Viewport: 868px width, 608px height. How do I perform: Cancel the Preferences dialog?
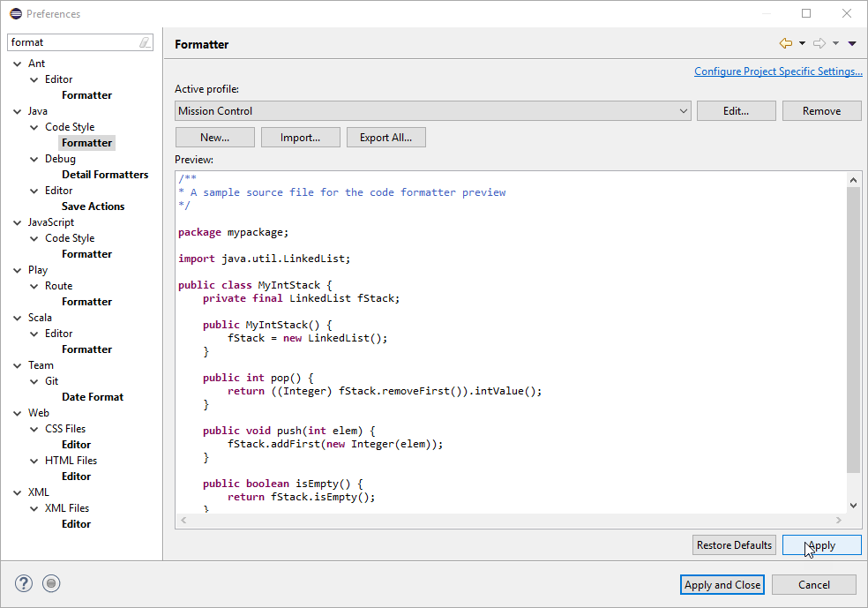click(x=813, y=585)
